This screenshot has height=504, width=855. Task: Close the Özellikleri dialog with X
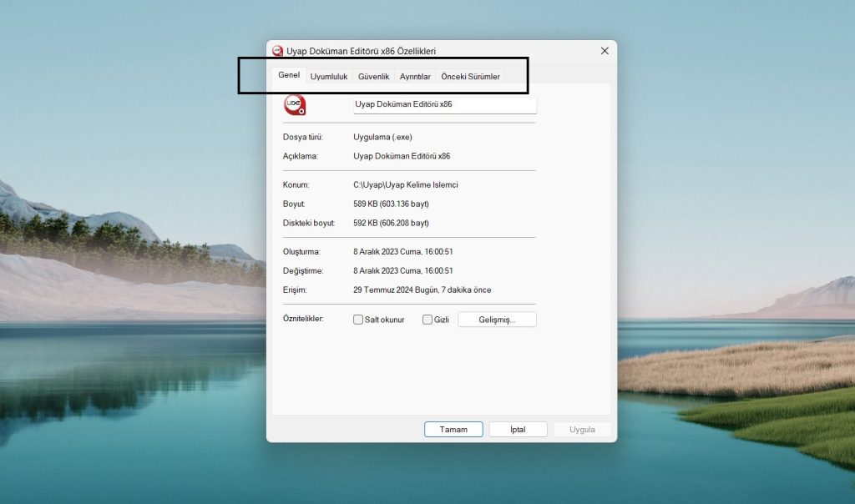[605, 51]
